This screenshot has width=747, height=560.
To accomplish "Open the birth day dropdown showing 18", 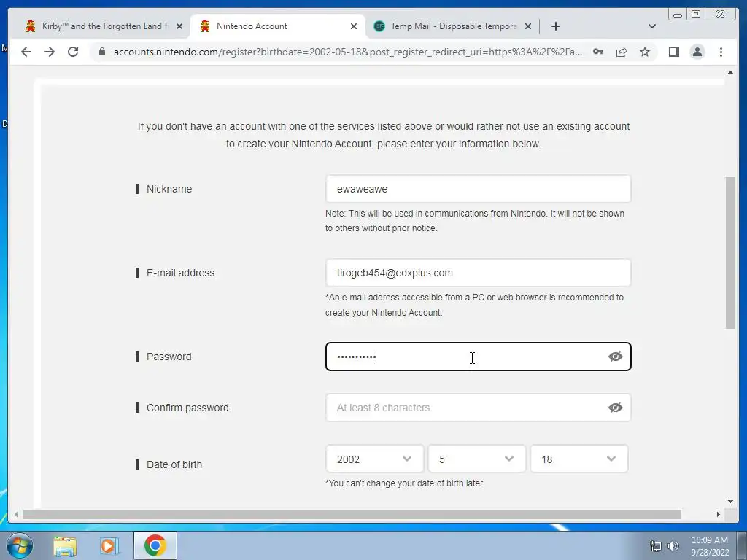I will [578, 459].
